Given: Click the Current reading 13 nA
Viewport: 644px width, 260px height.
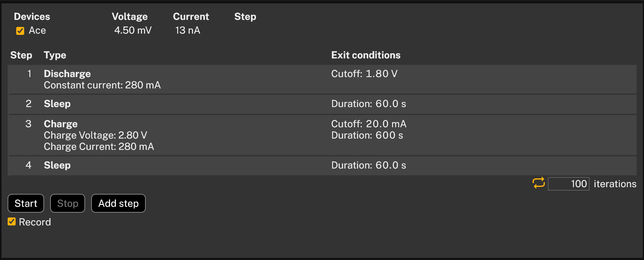Looking at the screenshot, I should 188,30.
